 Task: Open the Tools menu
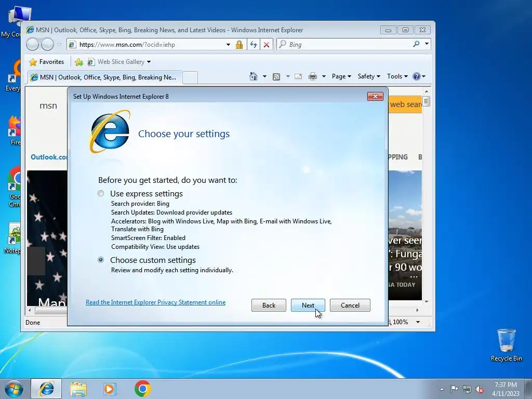pyautogui.click(x=397, y=76)
